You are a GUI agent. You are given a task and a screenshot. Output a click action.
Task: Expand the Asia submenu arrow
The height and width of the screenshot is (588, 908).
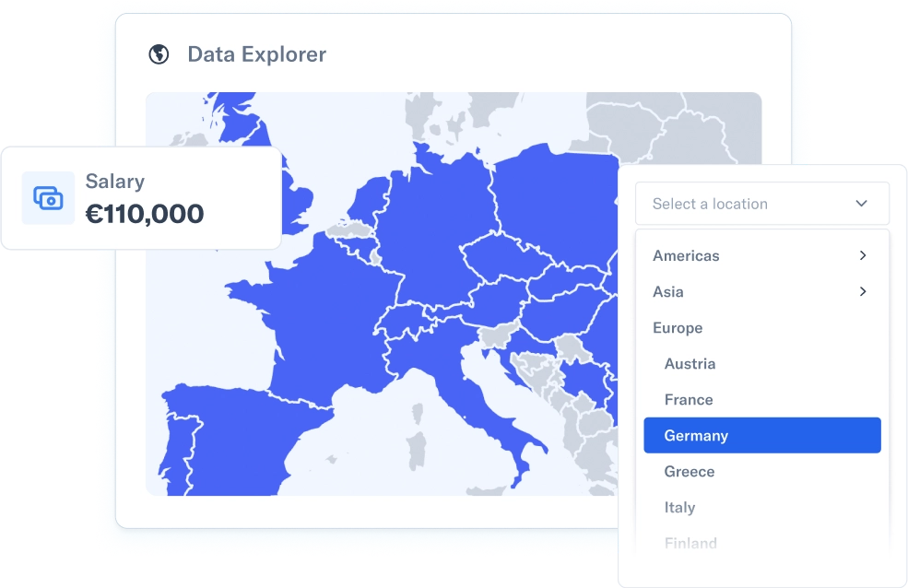point(863,291)
